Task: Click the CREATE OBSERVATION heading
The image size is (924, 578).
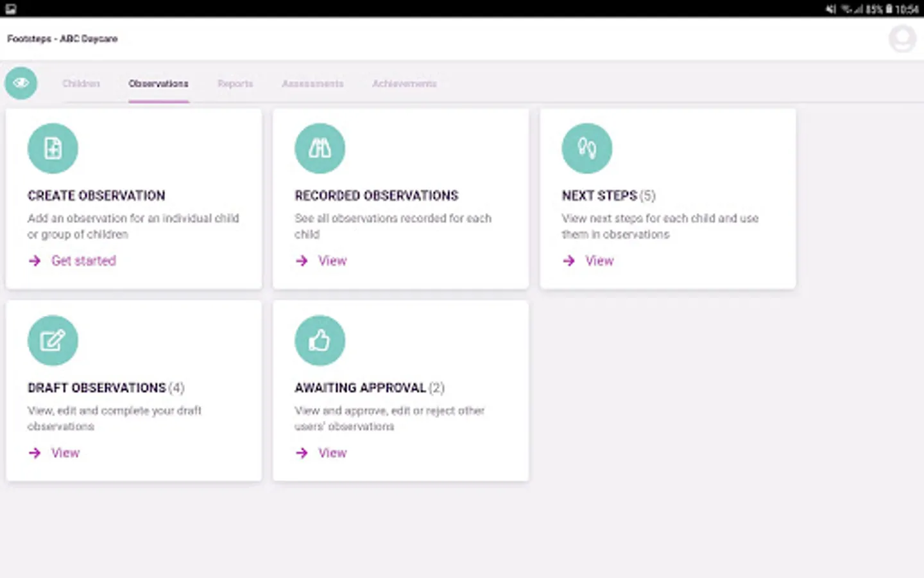Action: pyautogui.click(x=96, y=196)
